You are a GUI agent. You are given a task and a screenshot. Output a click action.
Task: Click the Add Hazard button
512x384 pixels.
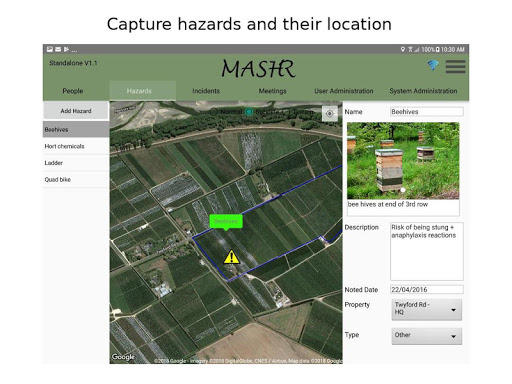click(76, 111)
